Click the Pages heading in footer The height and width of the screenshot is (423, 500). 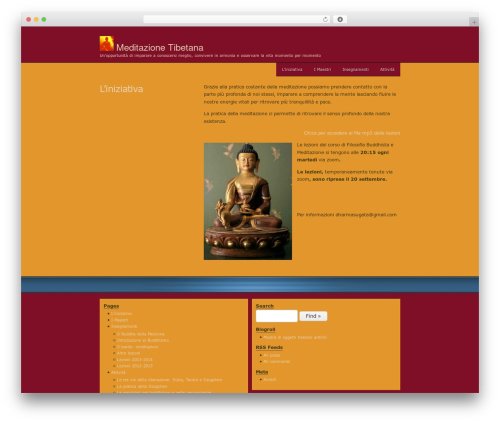click(x=111, y=306)
